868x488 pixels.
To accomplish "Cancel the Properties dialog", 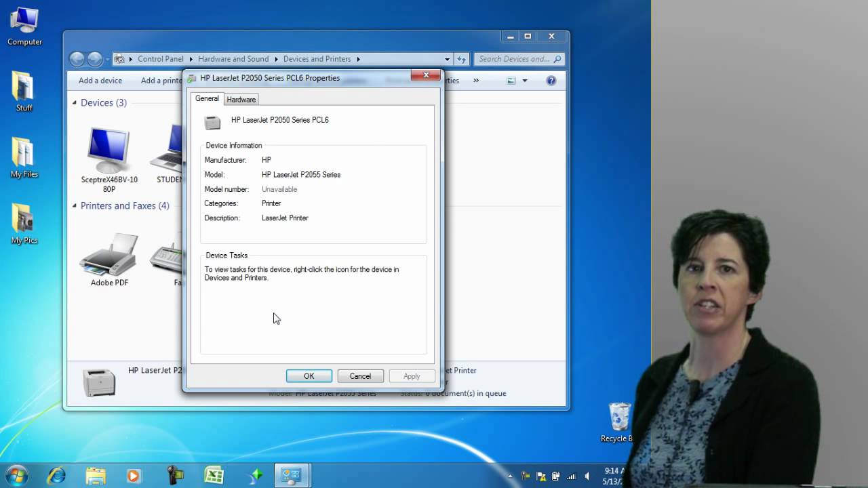I will pyautogui.click(x=360, y=376).
